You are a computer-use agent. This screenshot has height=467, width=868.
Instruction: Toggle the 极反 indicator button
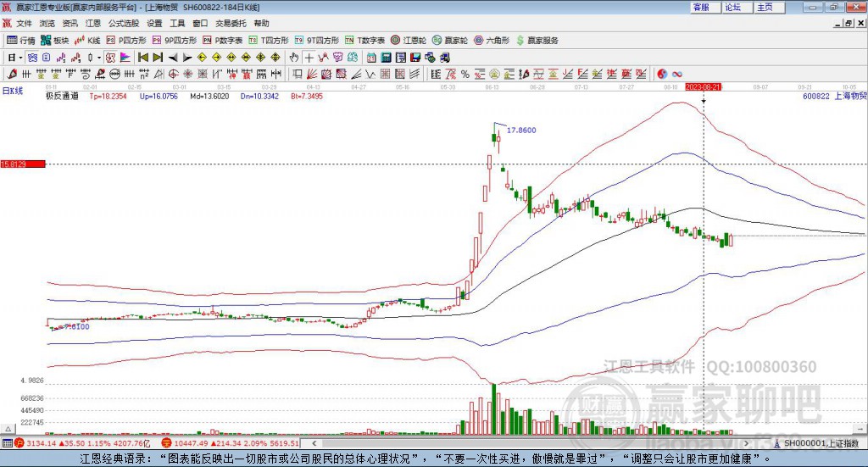click(x=111, y=58)
